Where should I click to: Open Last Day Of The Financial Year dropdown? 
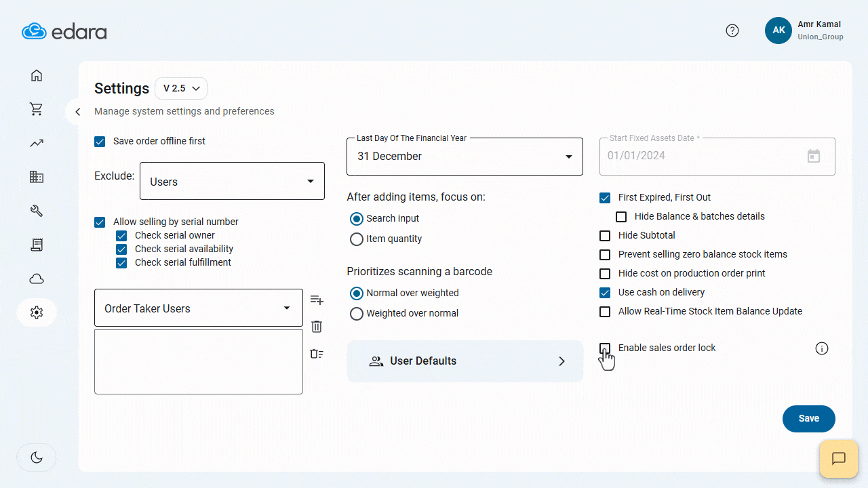point(465,157)
